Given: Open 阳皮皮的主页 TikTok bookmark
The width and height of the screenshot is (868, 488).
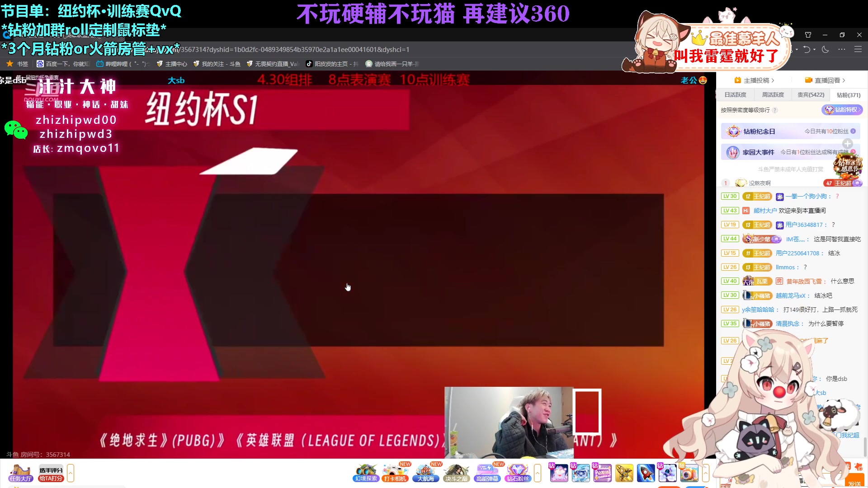Looking at the screenshot, I should [332, 64].
